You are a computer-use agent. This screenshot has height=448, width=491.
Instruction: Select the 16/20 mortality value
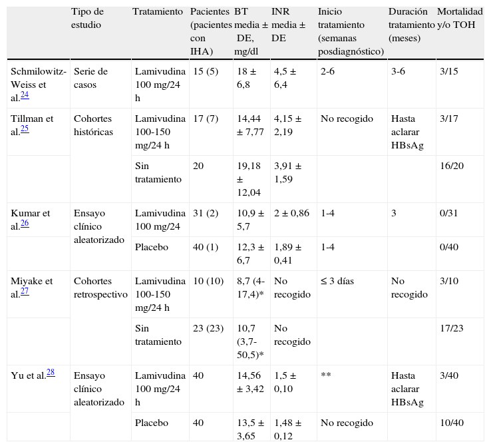(451, 166)
